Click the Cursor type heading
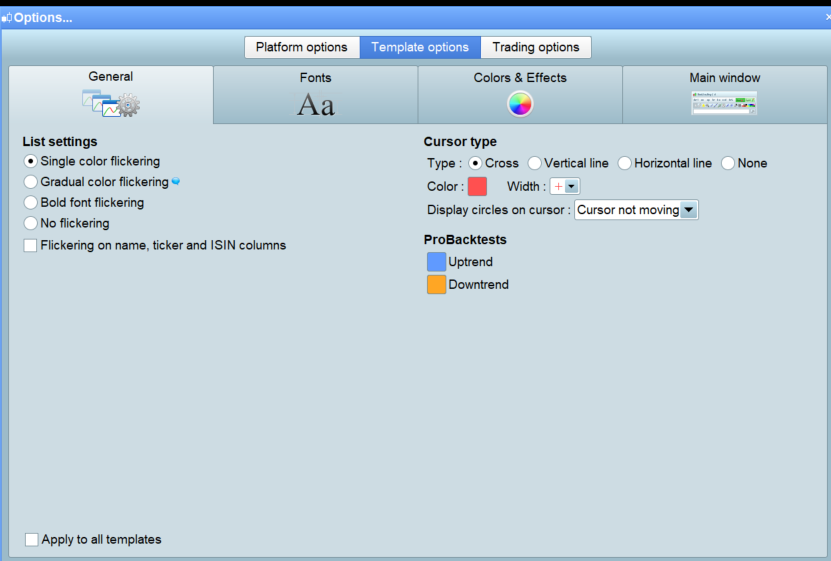This screenshot has height=561, width=831. (460, 141)
